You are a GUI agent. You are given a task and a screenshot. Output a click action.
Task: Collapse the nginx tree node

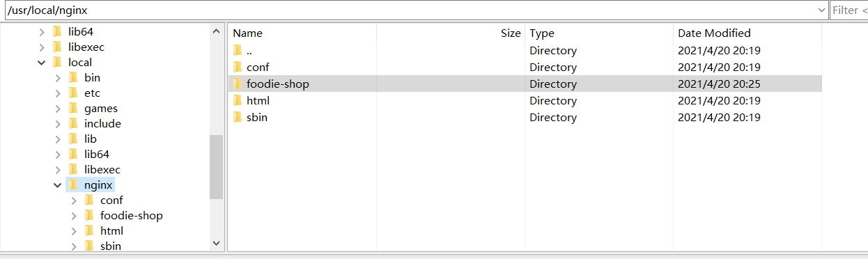click(58, 185)
